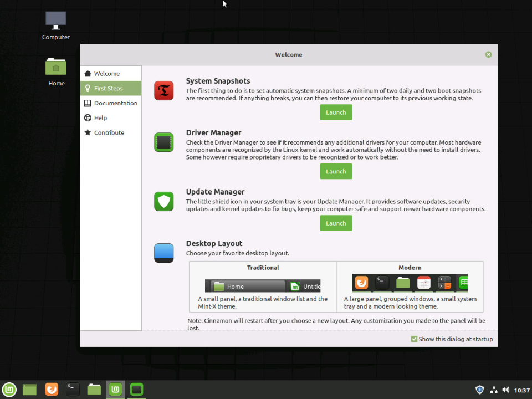Launch System Snapshots
Image resolution: width=532 pixels, height=399 pixels.
336,112
